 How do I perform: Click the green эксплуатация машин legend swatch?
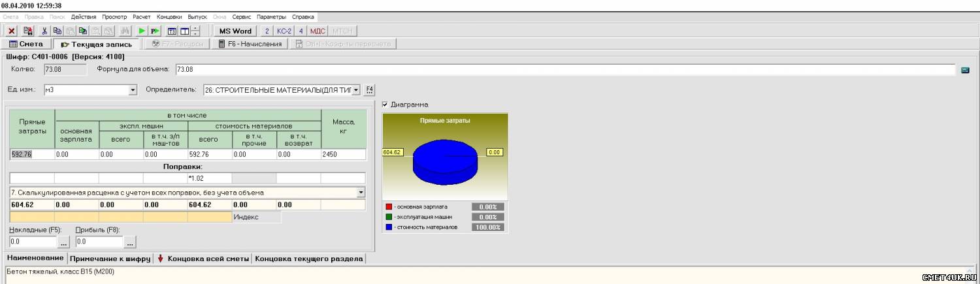click(389, 217)
